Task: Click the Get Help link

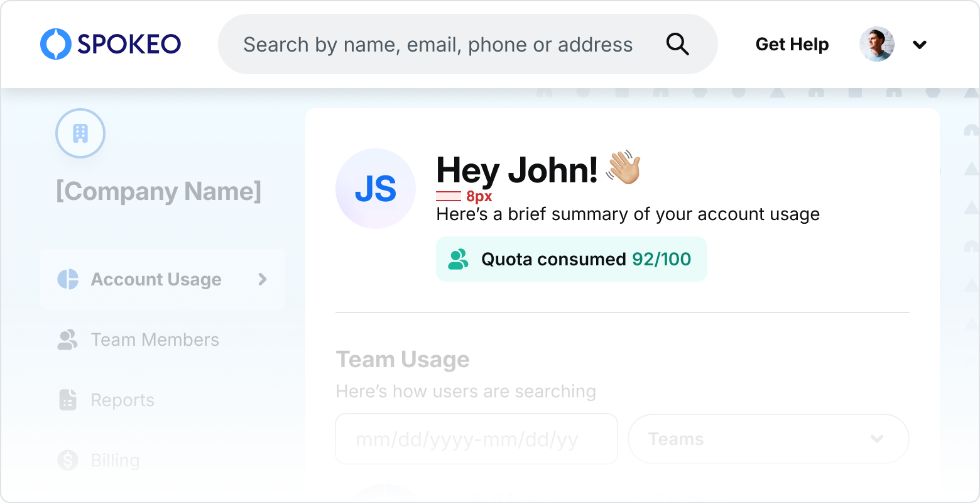Action: [792, 45]
